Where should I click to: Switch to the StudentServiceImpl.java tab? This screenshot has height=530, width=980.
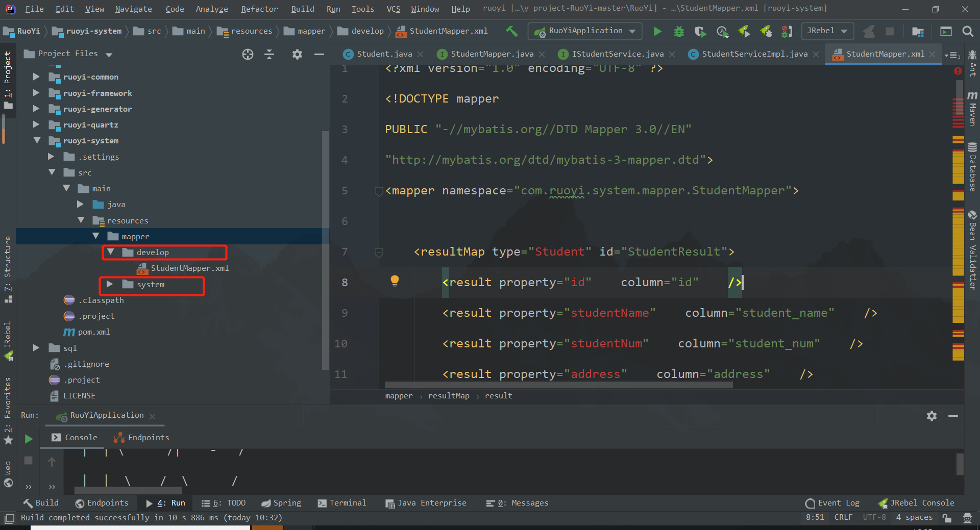(754, 54)
